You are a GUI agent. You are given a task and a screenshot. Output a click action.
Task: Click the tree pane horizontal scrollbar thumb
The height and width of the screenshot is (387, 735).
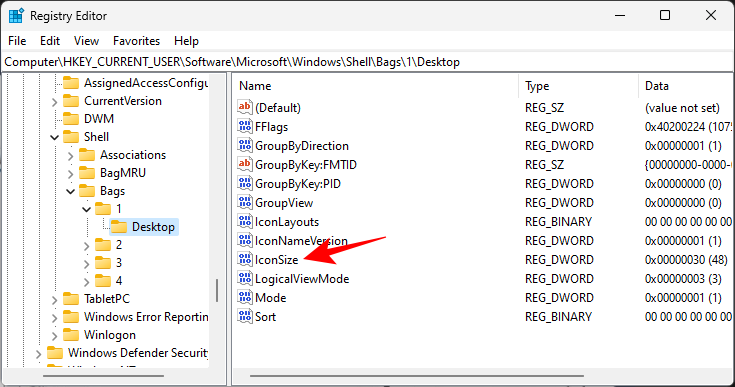pos(103,376)
